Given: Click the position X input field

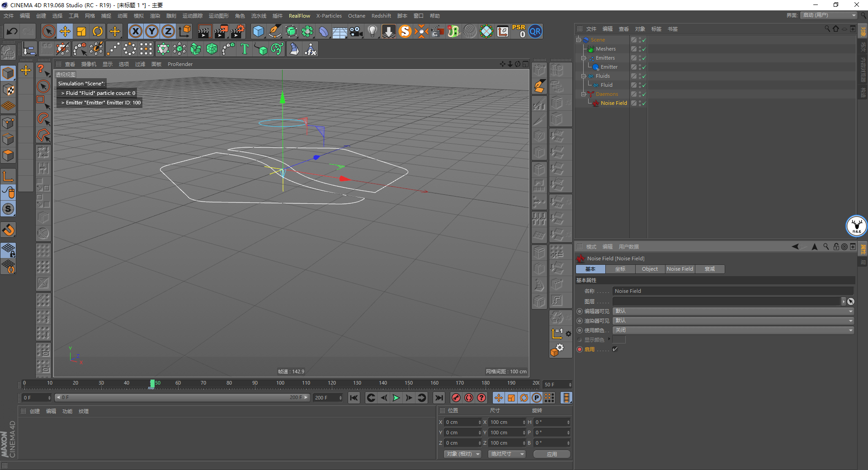Looking at the screenshot, I should point(463,422).
